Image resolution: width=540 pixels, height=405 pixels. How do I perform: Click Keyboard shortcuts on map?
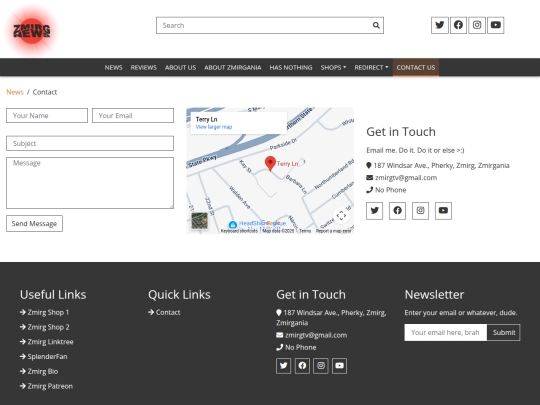pyautogui.click(x=239, y=231)
